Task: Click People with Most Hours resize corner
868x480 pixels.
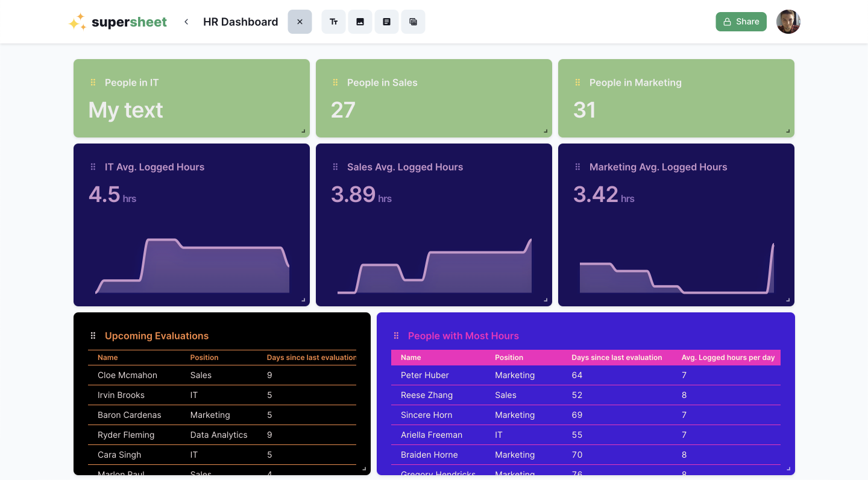Action: tap(788, 469)
